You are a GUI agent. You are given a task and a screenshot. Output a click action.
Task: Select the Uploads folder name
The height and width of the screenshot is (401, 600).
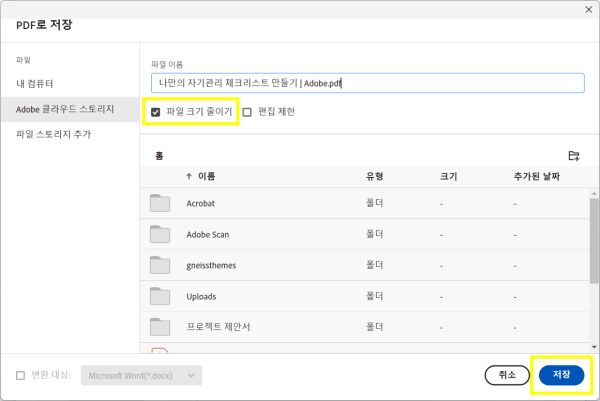201,297
